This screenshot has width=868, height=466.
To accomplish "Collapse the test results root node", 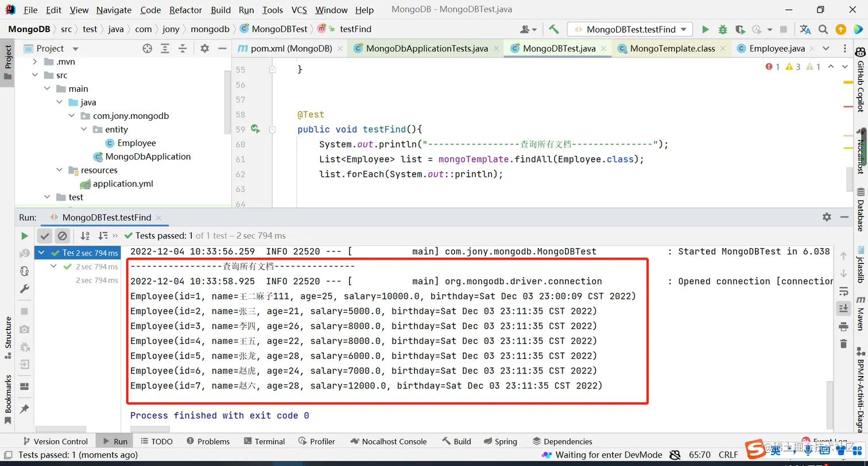I will click(41, 253).
